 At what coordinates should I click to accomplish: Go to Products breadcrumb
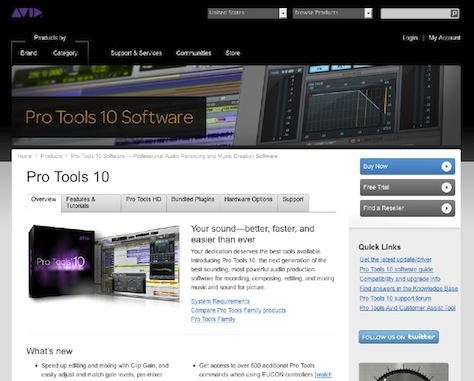[51, 156]
